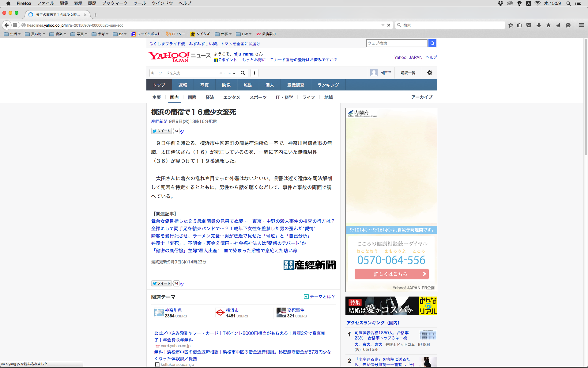Viewport: 588px width, 368px height.
Task: Click the top ツイート button under headline
Action: coord(161,131)
